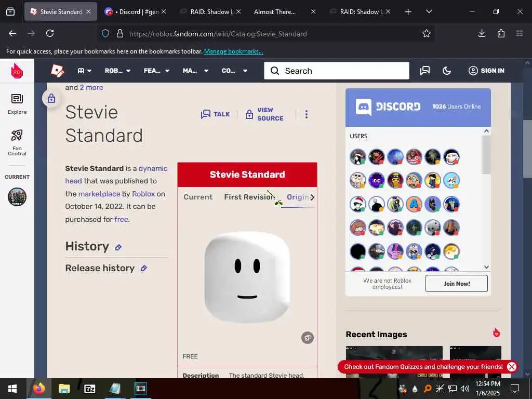The width and height of the screenshot is (532, 399).
Task: Open the Firefox View button
Action: [10, 11]
